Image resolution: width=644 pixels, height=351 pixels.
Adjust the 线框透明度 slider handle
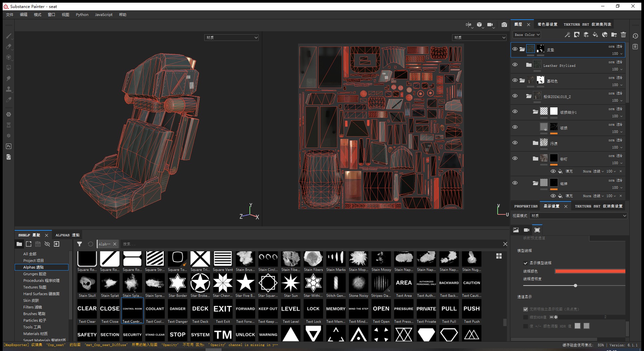point(575,286)
